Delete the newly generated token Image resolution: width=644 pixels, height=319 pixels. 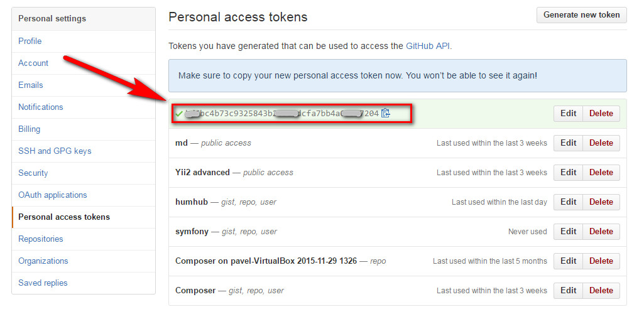[x=601, y=113]
